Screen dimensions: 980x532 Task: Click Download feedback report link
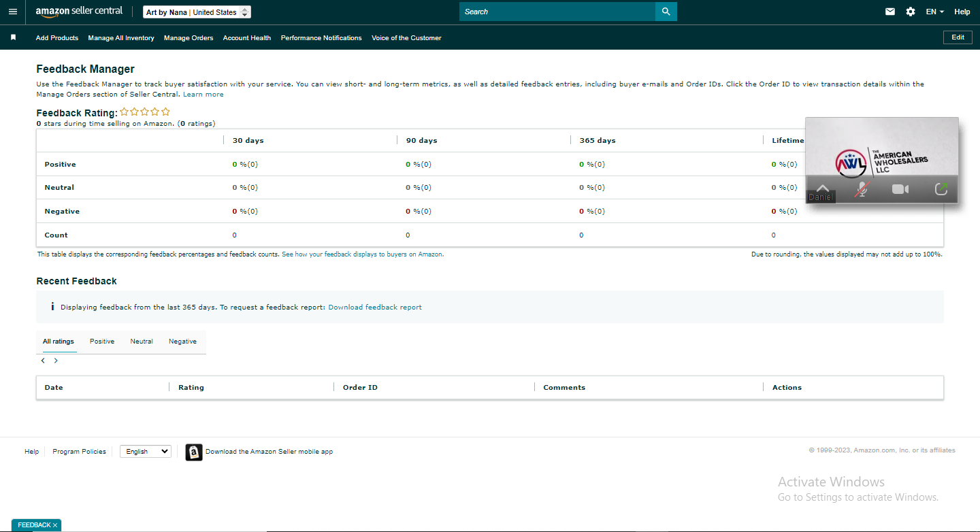point(375,307)
